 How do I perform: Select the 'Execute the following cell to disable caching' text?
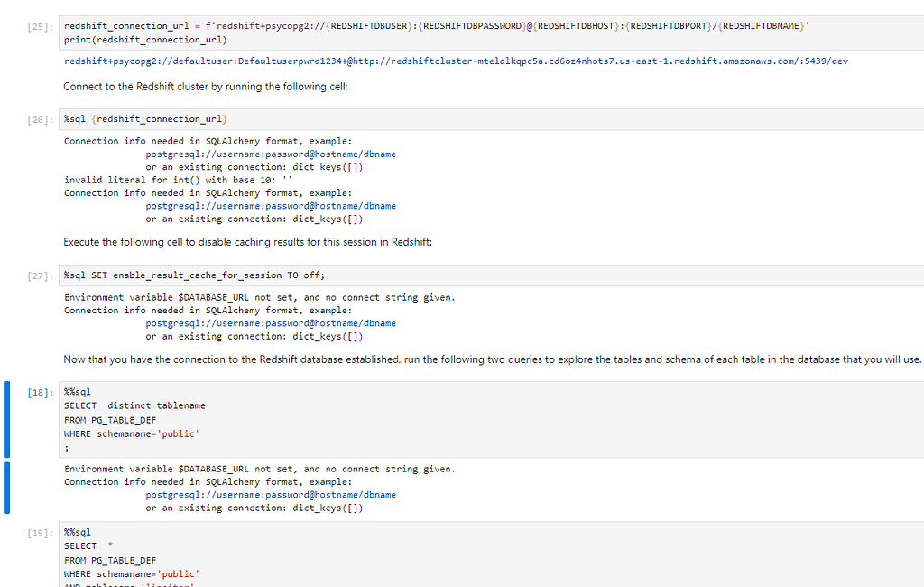[247, 242]
